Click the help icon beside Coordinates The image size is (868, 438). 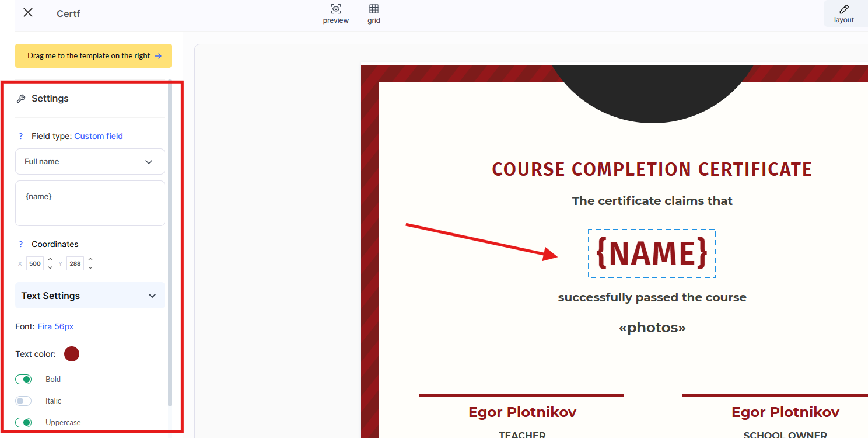click(x=21, y=244)
